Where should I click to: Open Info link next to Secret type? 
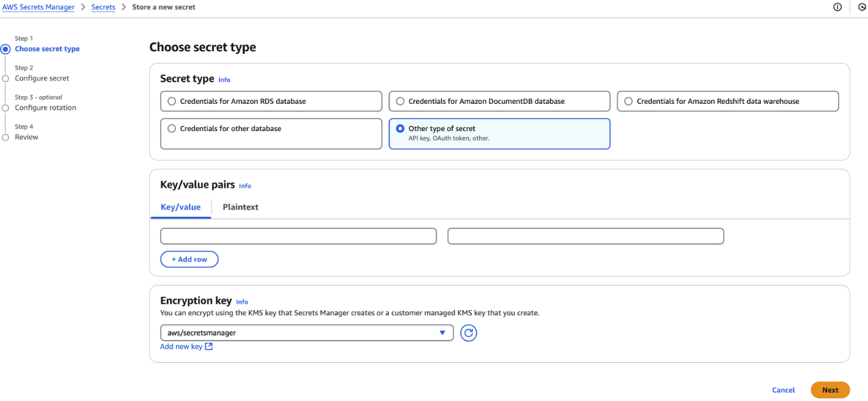pos(224,80)
